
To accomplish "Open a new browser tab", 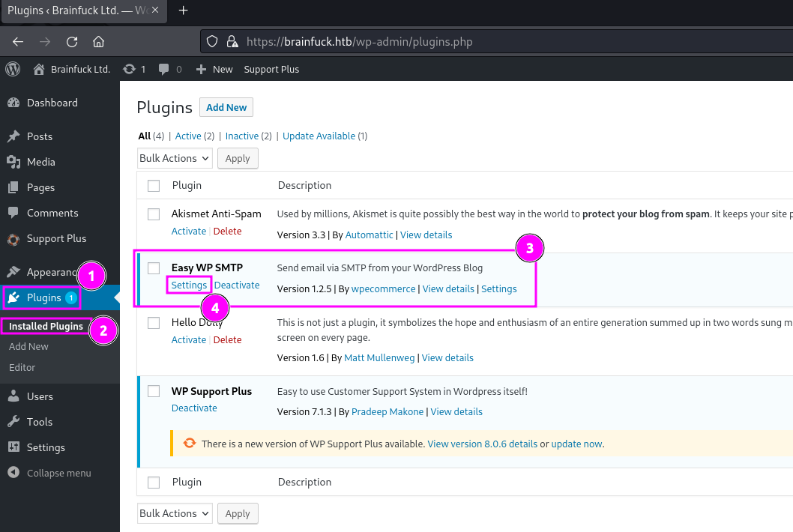I will tap(183, 10).
